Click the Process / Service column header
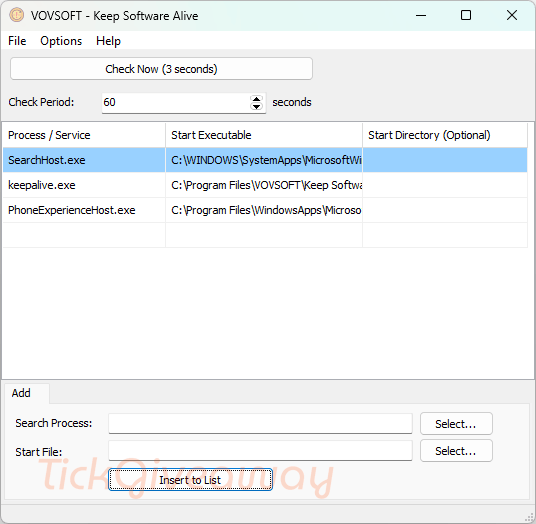536x524 pixels. point(84,135)
